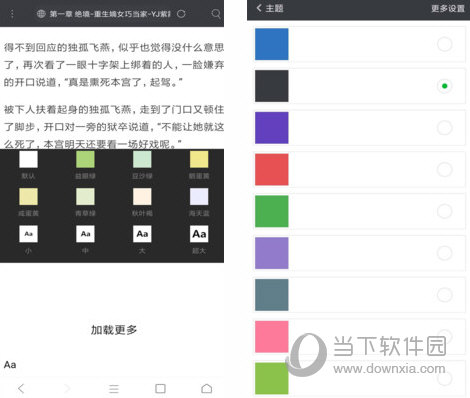470x398 pixels.
Task: Pick the 青草绿 pale green background swatch
Action: click(85, 197)
